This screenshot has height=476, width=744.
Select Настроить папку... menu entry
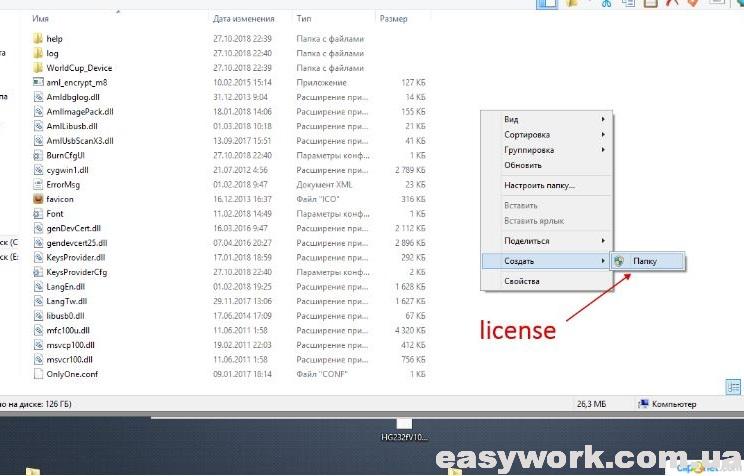pos(539,186)
